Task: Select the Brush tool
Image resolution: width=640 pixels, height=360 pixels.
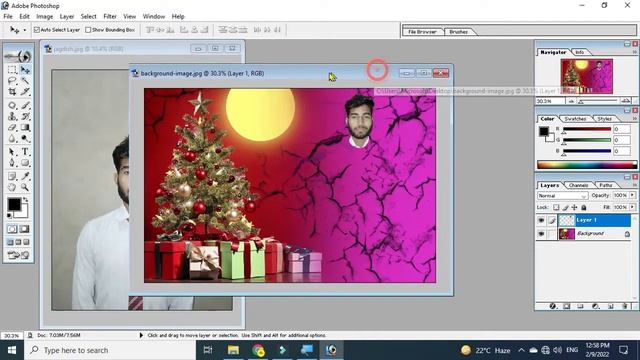Action: [x=25, y=105]
